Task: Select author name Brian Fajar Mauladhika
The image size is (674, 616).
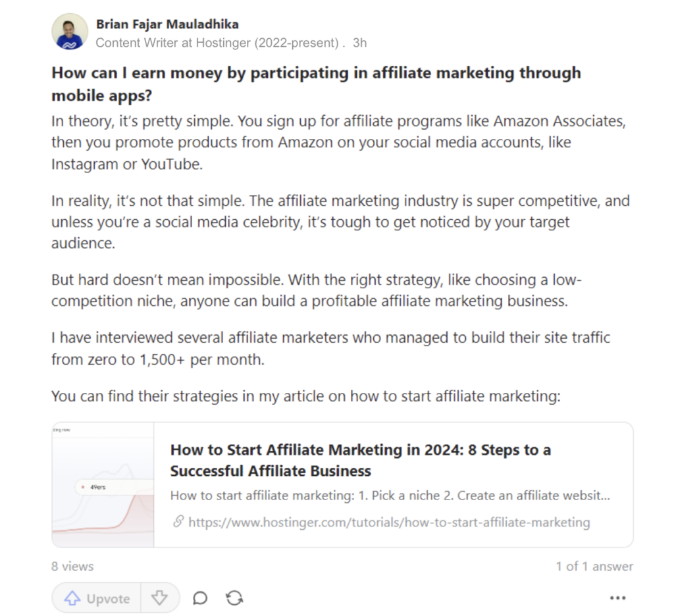Action: (167, 24)
